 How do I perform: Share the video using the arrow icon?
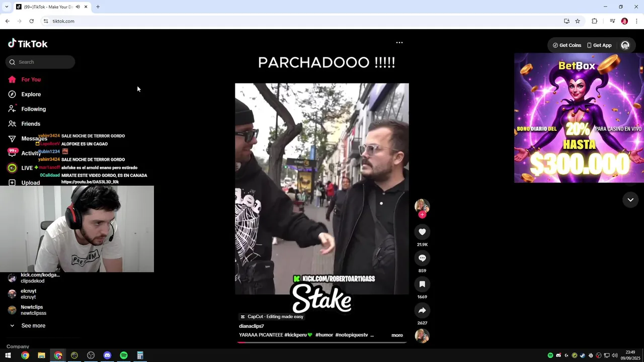tap(422, 310)
